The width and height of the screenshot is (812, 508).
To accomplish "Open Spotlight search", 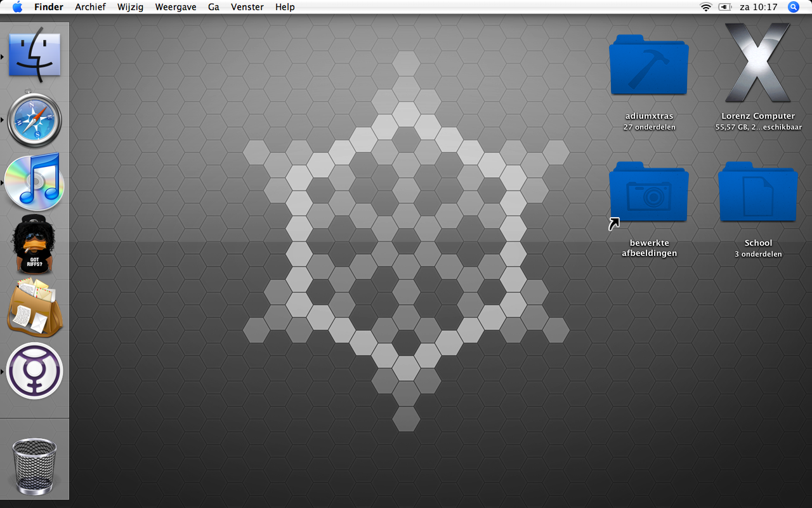I will pos(794,7).
